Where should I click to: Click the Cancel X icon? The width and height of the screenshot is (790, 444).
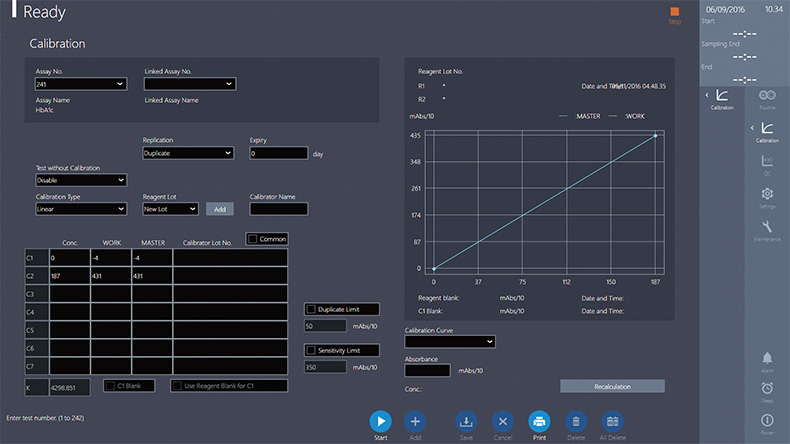502,421
